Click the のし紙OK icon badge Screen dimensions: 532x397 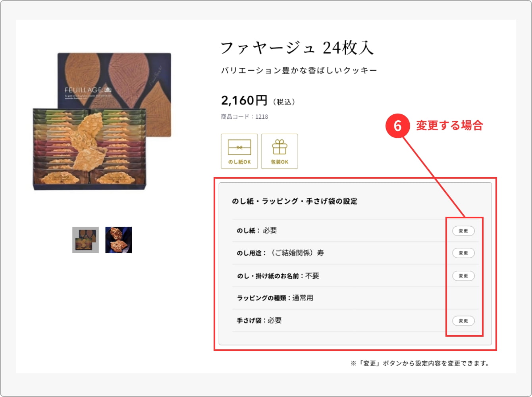[x=239, y=151]
